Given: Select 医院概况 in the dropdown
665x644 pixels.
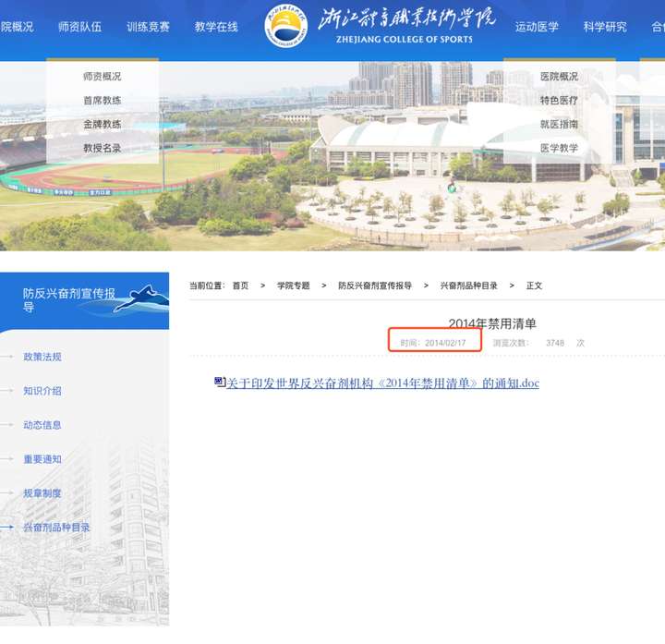Looking at the screenshot, I should pos(559,77).
